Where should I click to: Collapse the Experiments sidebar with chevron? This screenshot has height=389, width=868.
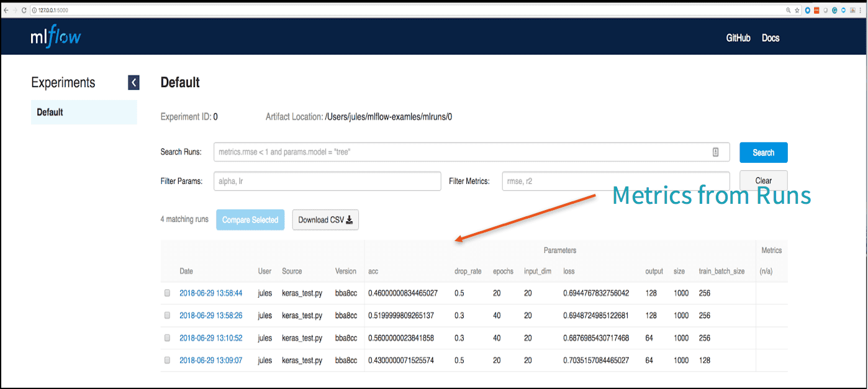pos(133,83)
